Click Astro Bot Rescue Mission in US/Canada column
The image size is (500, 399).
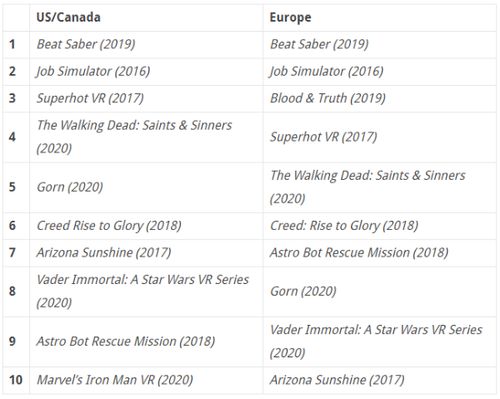tap(126, 341)
